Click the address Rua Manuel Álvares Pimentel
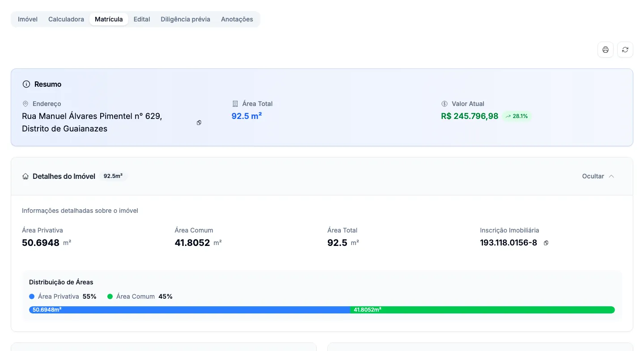The width and height of the screenshot is (644, 351). click(92, 123)
